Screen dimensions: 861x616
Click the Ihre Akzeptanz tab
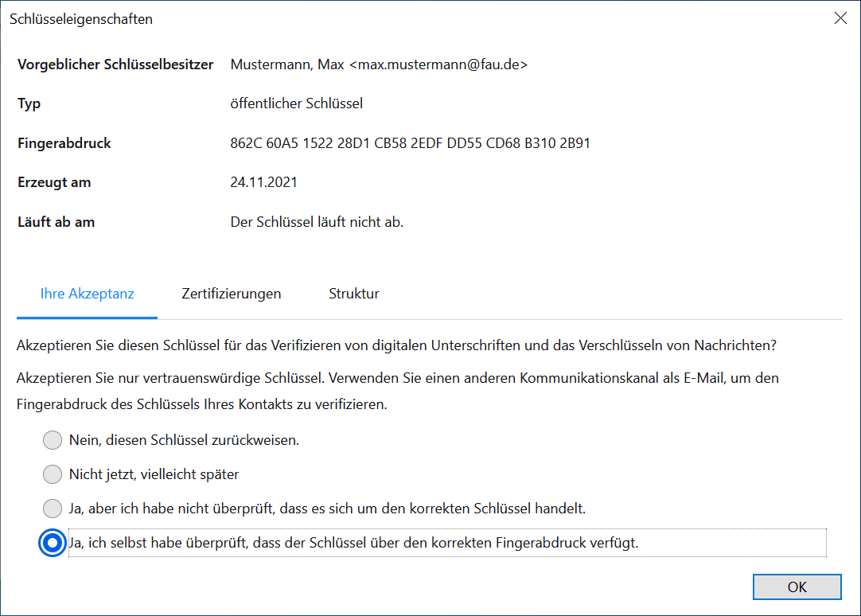tap(87, 294)
